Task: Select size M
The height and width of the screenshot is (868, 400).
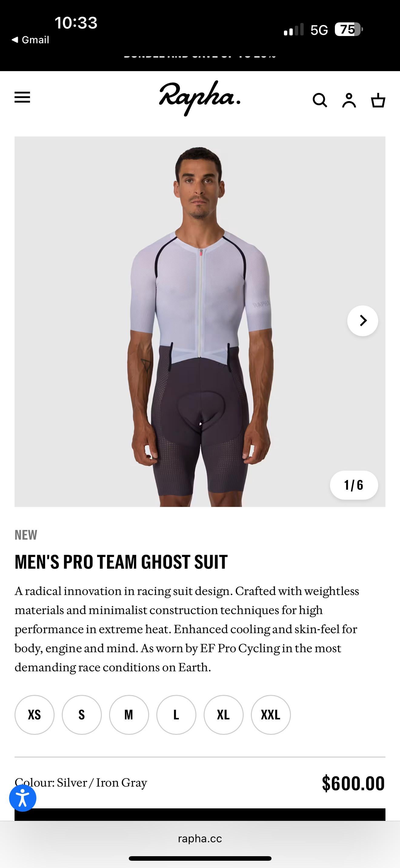Action: pos(129,715)
